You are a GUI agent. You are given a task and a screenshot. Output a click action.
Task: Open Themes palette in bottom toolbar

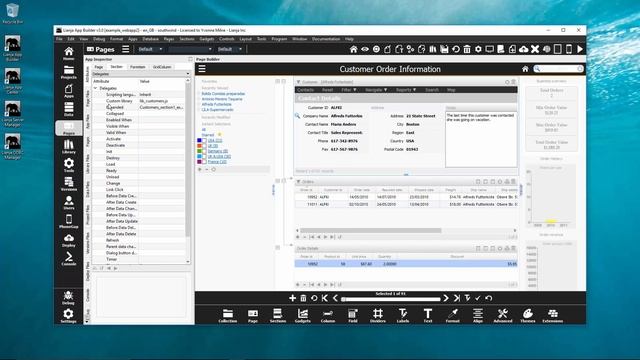tap(528, 316)
